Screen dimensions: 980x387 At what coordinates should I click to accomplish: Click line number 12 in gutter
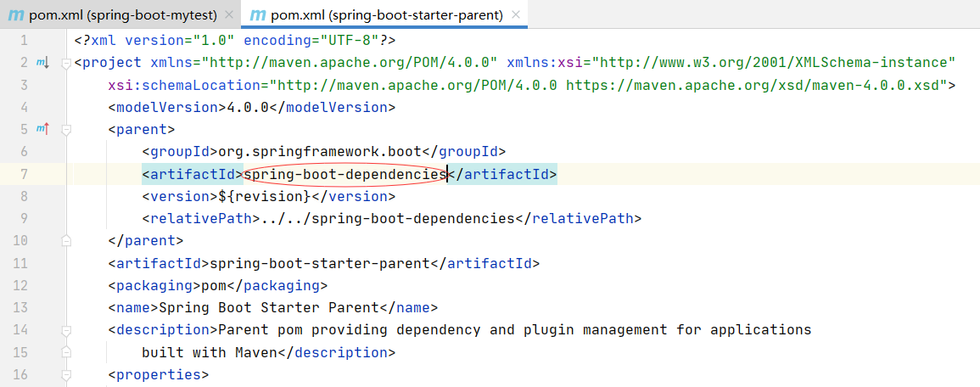pos(20,286)
